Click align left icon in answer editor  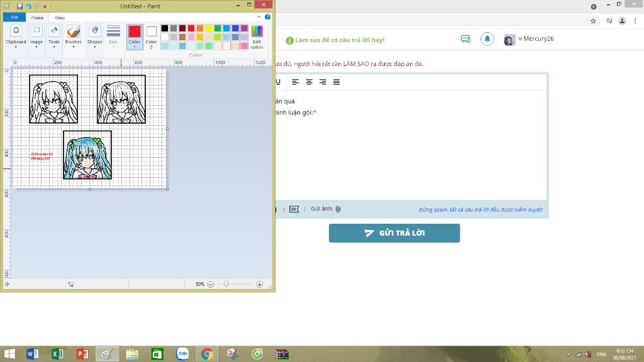tap(296, 82)
